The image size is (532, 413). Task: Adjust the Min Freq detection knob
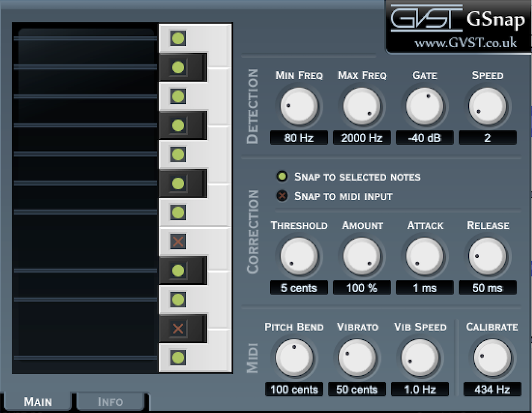click(x=299, y=106)
